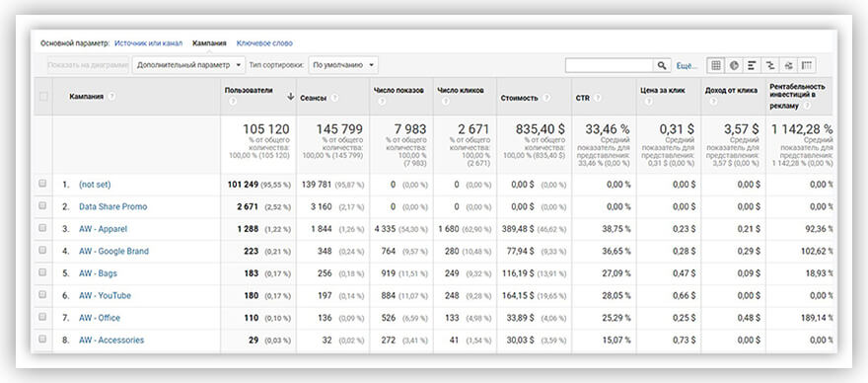This screenshot has width=868, height=383.
Task: Check the AW - Accessories row checkbox
Action: pyautogui.click(x=43, y=339)
